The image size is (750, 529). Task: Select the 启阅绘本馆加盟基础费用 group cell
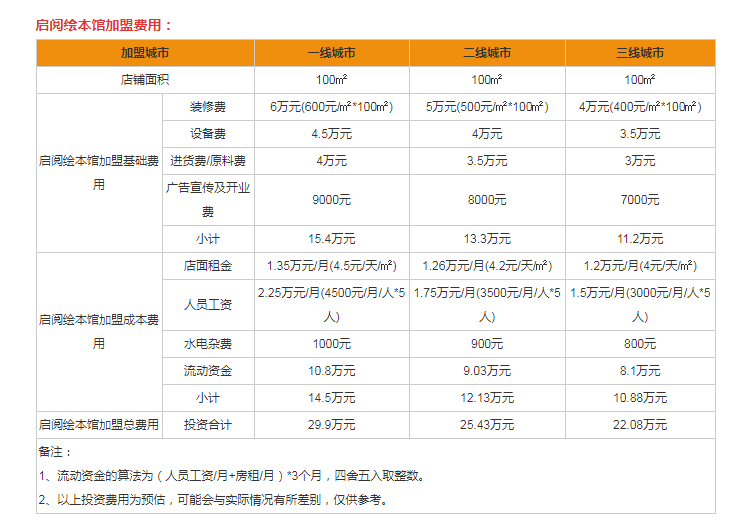click(x=98, y=172)
